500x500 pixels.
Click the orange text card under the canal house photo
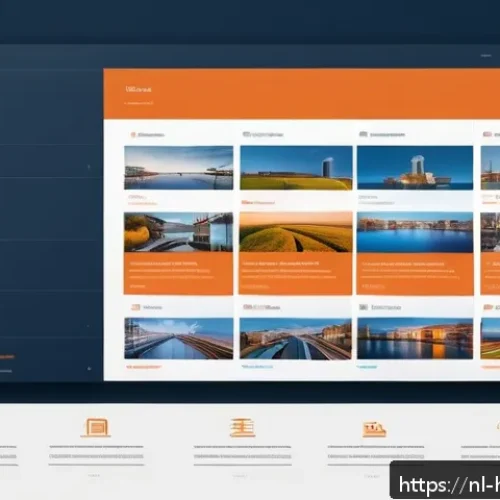point(178,274)
